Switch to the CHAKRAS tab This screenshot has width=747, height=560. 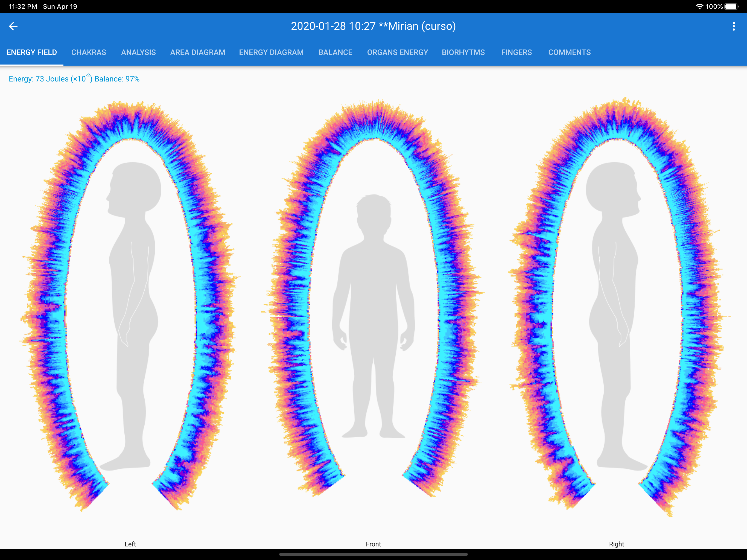pos(89,52)
